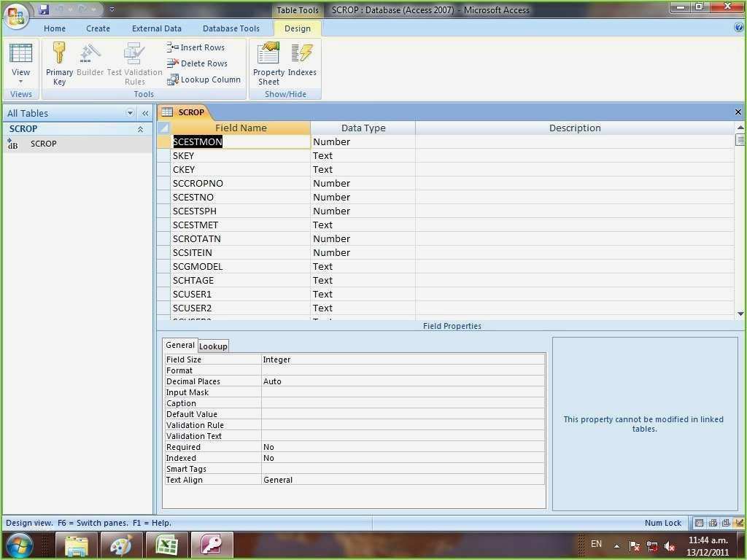Click Delete Rows in the ribbon

197,63
